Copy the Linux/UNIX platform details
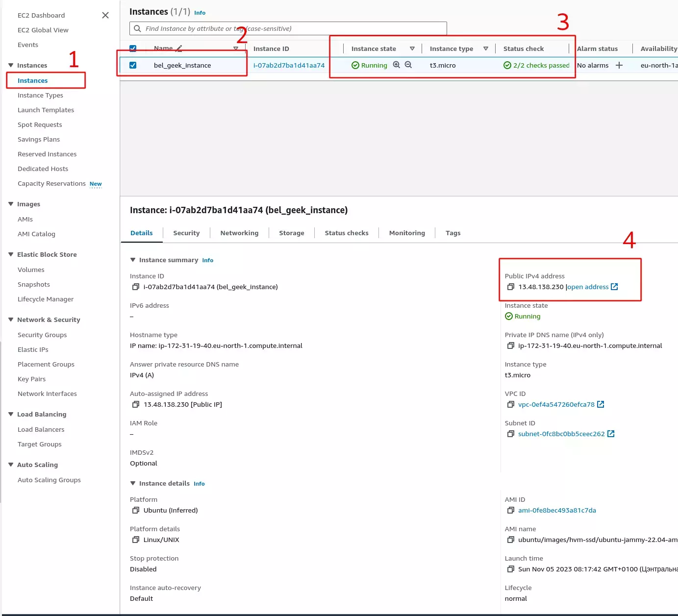Viewport: 678px width, 616px height. pos(136,540)
